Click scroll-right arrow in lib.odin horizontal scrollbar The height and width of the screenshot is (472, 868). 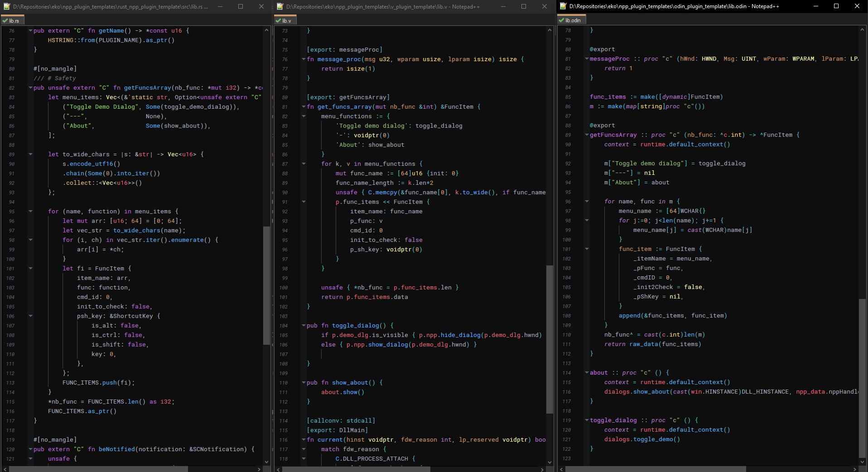pyautogui.click(x=855, y=469)
